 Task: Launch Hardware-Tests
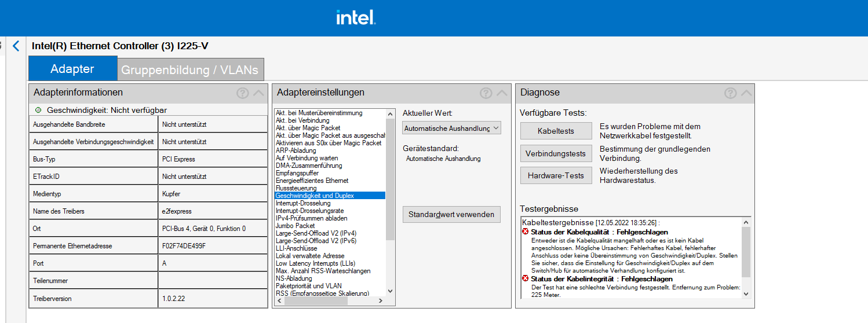pyautogui.click(x=556, y=175)
